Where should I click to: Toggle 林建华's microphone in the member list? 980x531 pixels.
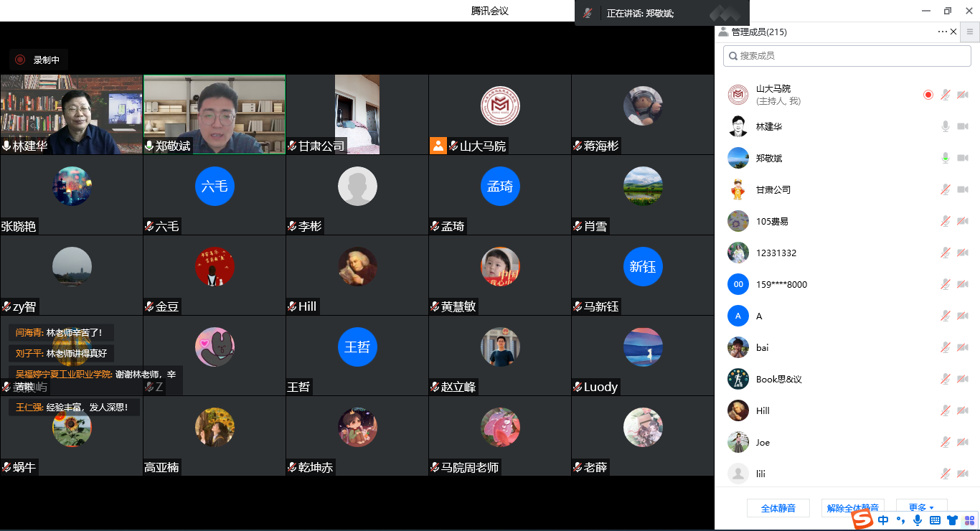pyautogui.click(x=946, y=126)
